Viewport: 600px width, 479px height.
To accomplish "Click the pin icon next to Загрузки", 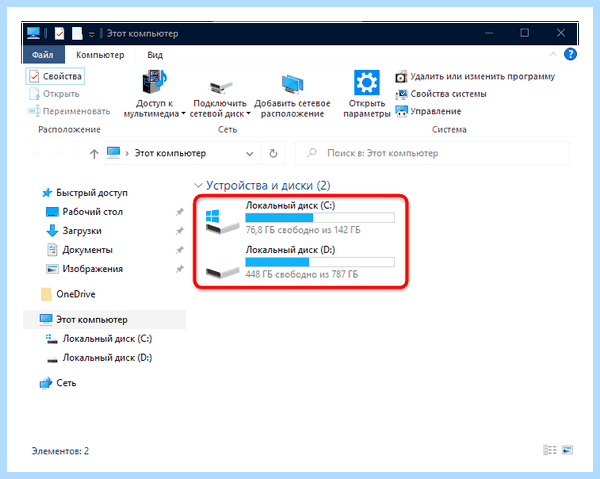I will click(x=179, y=231).
